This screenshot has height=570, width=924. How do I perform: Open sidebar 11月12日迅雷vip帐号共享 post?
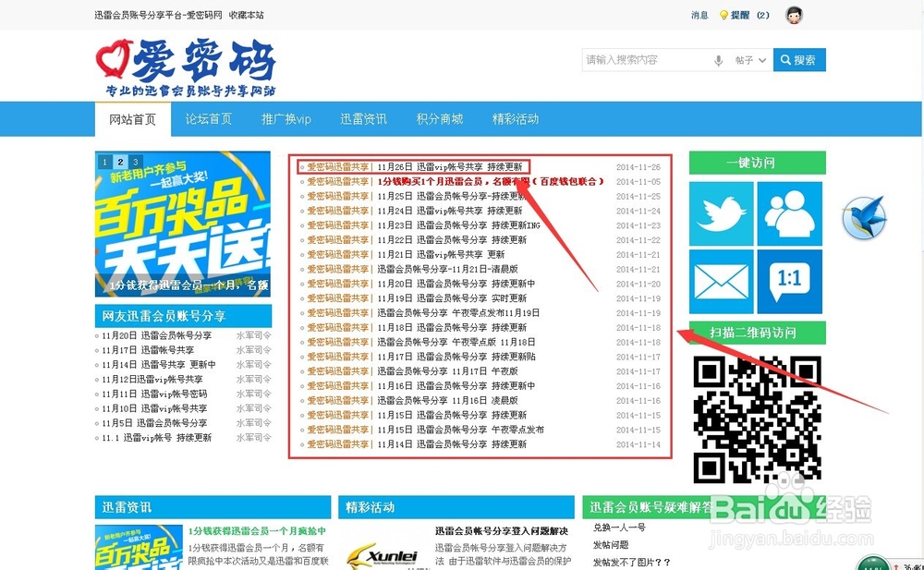(152, 380)
